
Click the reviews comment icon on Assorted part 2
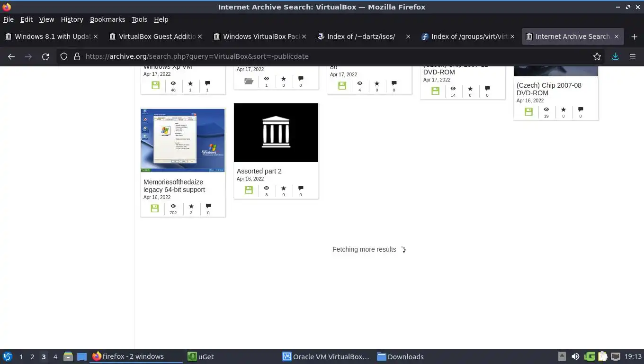tap(301, 188)
